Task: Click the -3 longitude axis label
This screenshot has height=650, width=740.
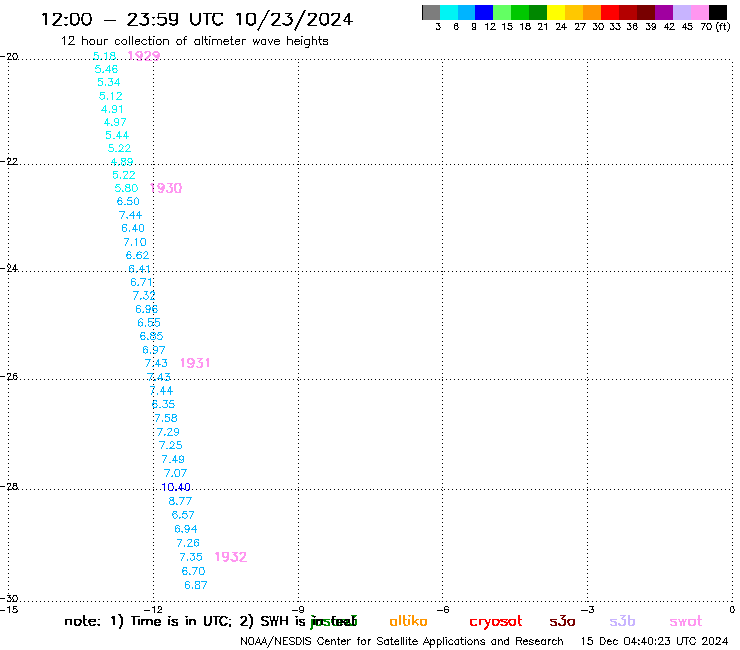Action: (x=588, y=609)
